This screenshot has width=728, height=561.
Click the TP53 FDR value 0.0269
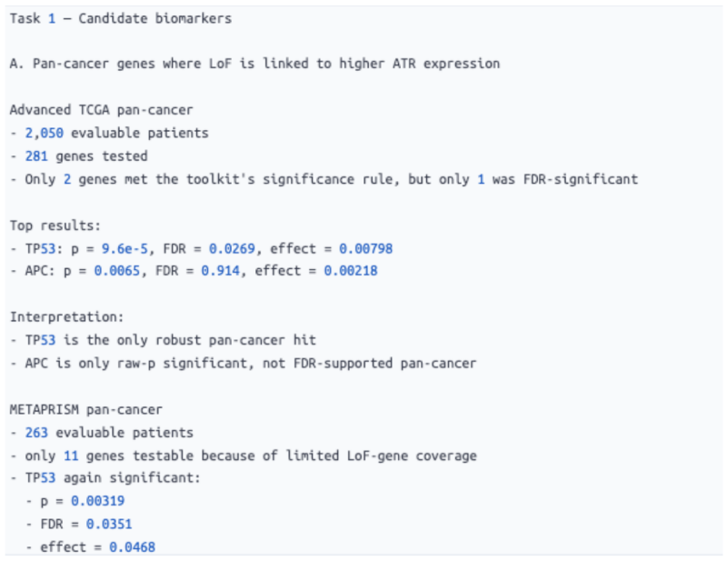[x=232, y=249]
